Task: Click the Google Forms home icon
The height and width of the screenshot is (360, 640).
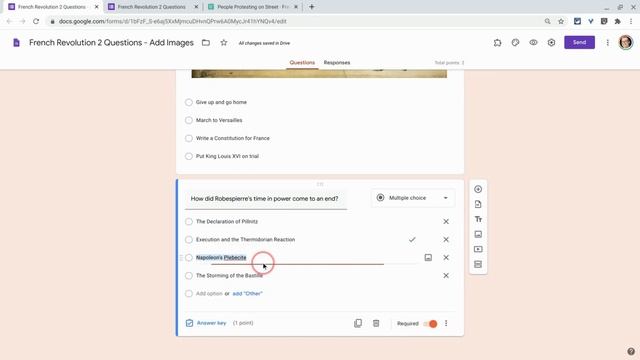Action: tap(16, 42)
